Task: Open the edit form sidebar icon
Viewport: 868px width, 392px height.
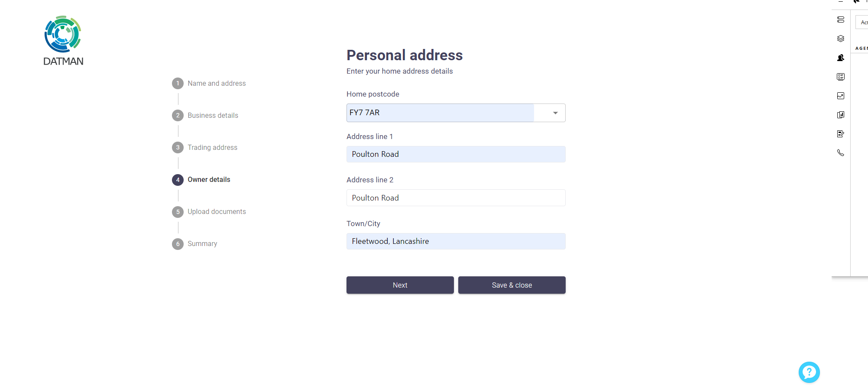Action: point(841,134)
